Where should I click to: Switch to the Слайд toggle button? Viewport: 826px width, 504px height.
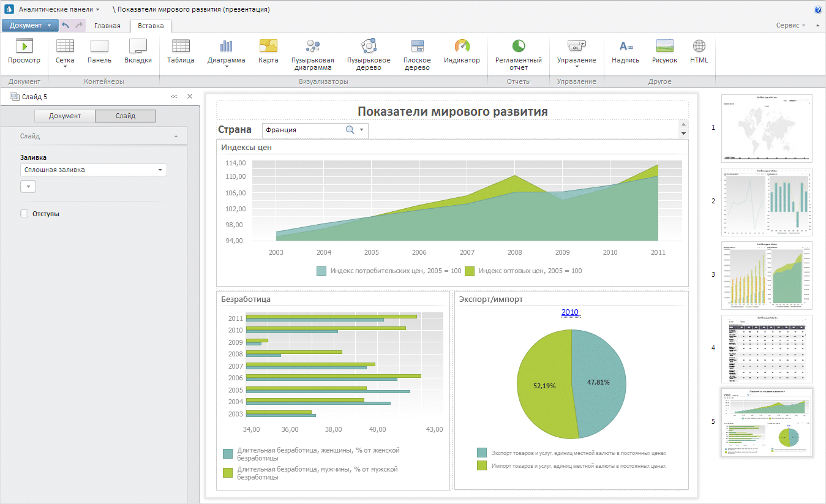point(126,116)
